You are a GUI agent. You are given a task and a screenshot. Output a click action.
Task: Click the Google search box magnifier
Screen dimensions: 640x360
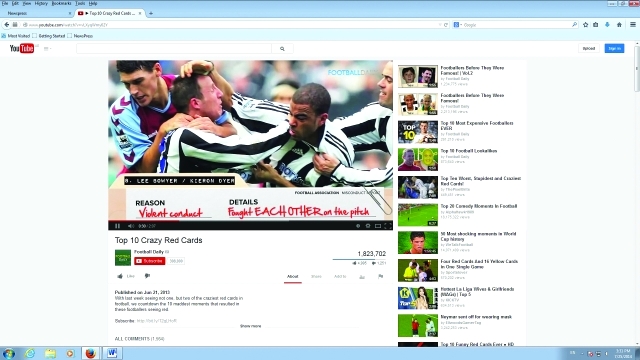[x=574, y=24]
